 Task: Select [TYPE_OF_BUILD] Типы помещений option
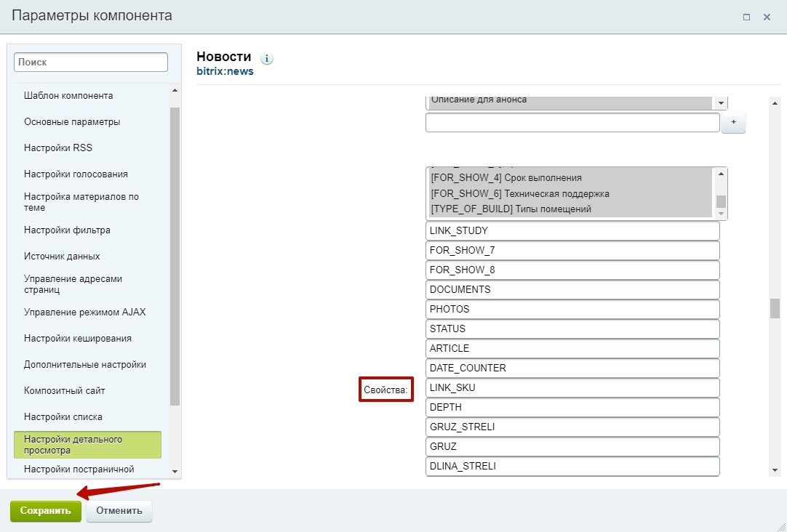coord(511,209)
